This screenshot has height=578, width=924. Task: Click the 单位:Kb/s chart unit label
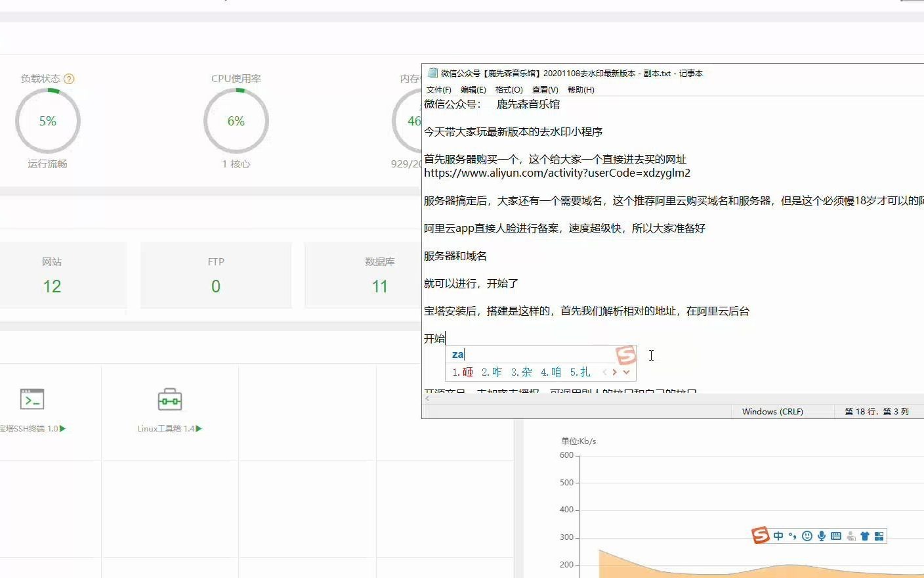(578, 441)
